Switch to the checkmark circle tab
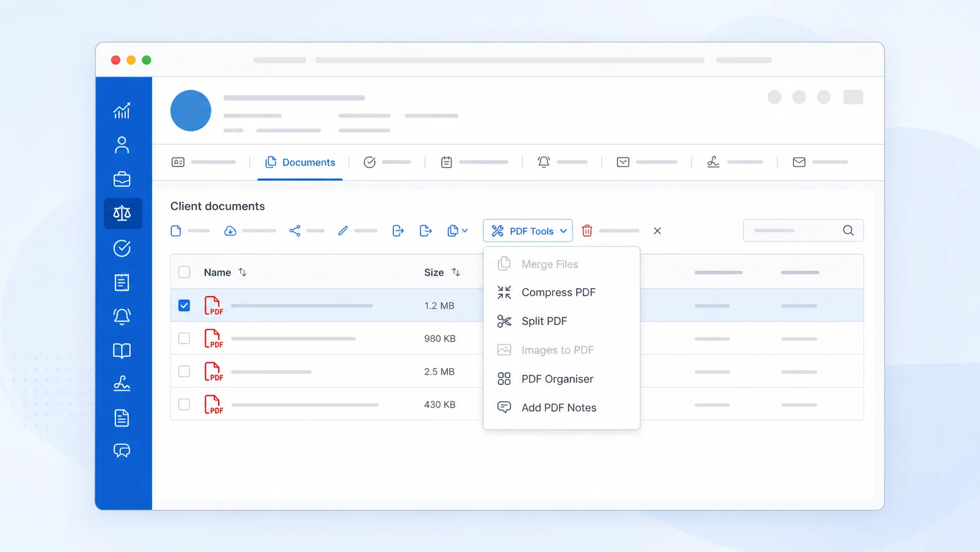This screenshot has width=980, height=552. tap(387, 162)
